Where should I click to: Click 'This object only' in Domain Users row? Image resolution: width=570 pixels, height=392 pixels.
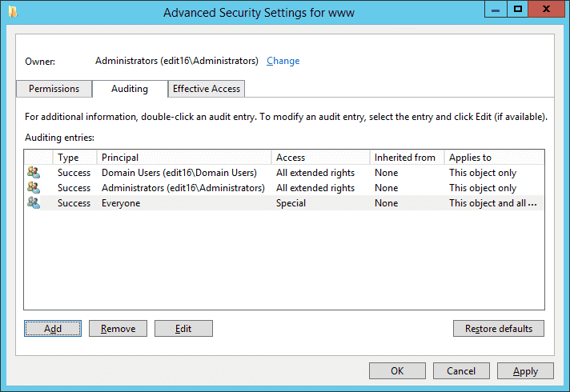pos(483,173)
